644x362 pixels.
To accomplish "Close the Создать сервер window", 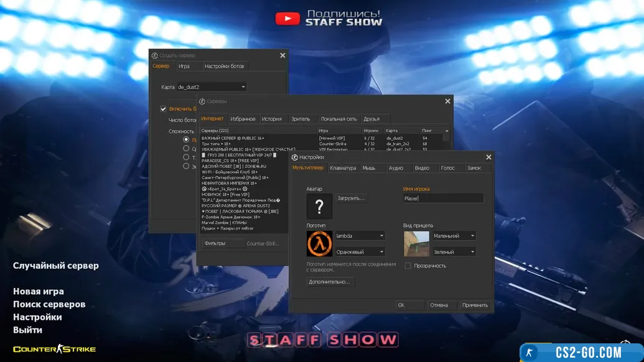I will tap(282, 55).
